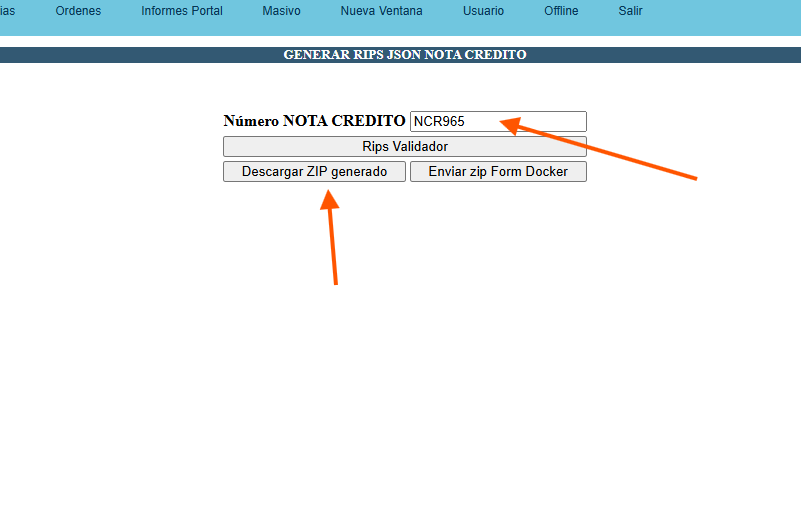The height and width of the screenshot is (512, 801).
Task: Select the partially visible leftmost menu item
Action: (6, 11)
